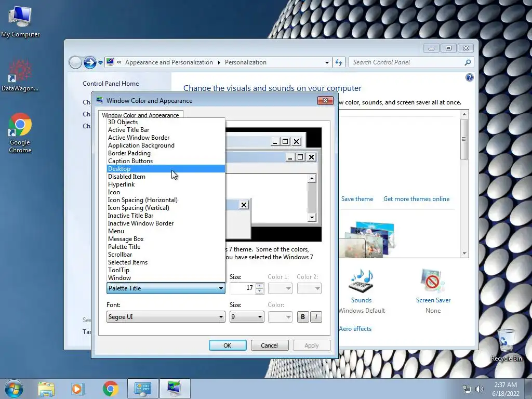
Task: Pick Icon Spacing (Horizontal) entry
Action: [x=166, y=200]
